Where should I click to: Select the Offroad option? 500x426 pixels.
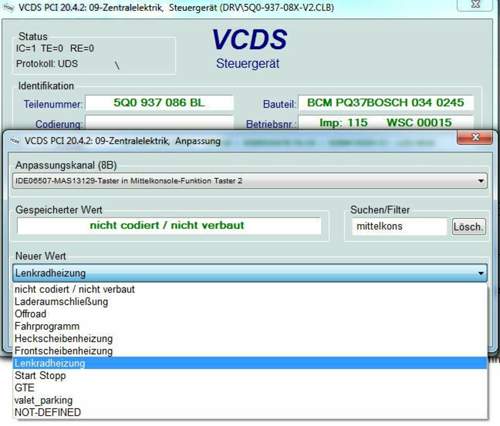click(x=250, y=314)
